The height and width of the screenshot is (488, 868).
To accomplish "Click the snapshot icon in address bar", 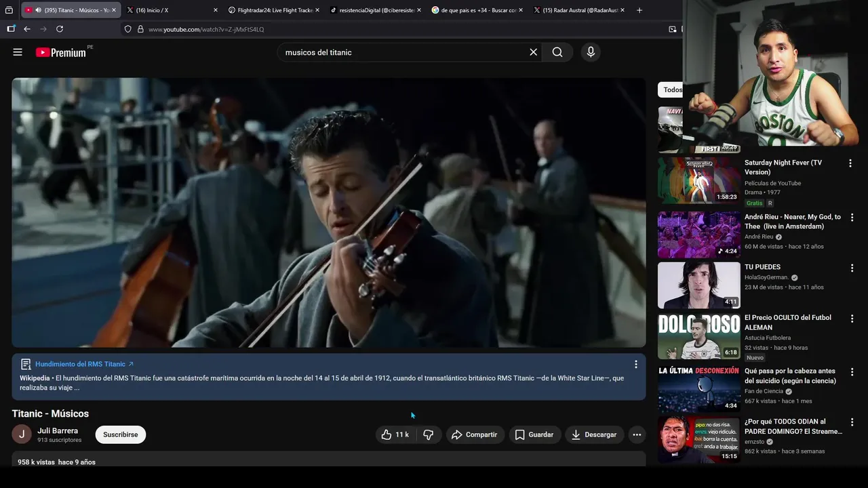I will coord(672,29).
